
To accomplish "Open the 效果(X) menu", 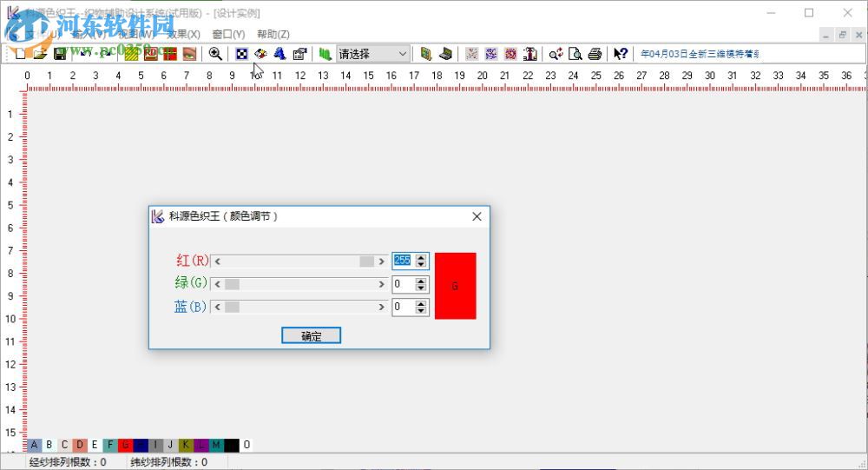I will coord(183,35).
